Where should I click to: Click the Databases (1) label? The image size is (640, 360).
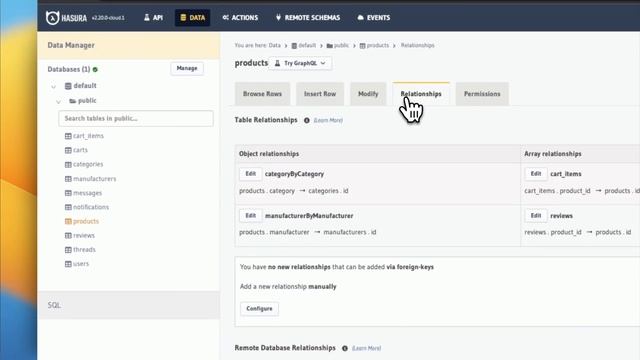pos(69,69)
